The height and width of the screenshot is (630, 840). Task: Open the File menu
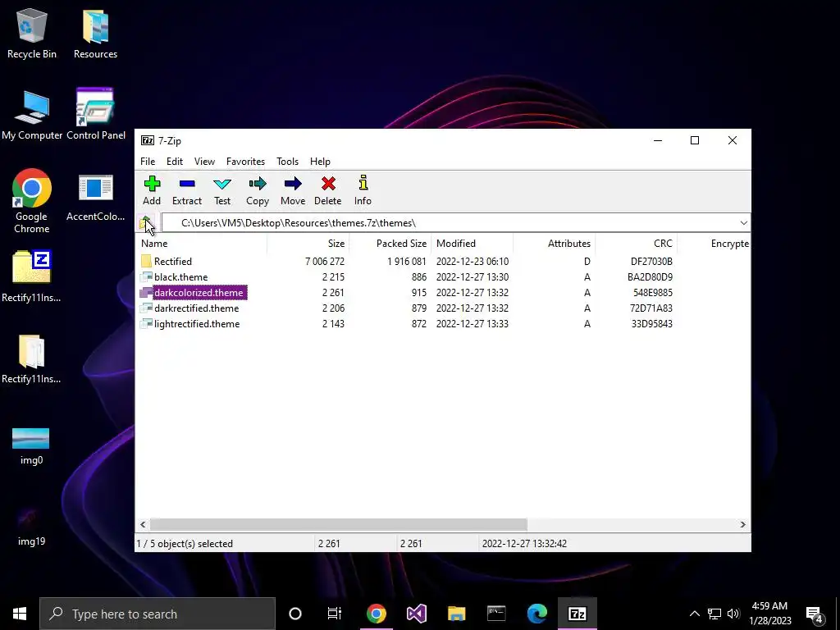[148, 162]
